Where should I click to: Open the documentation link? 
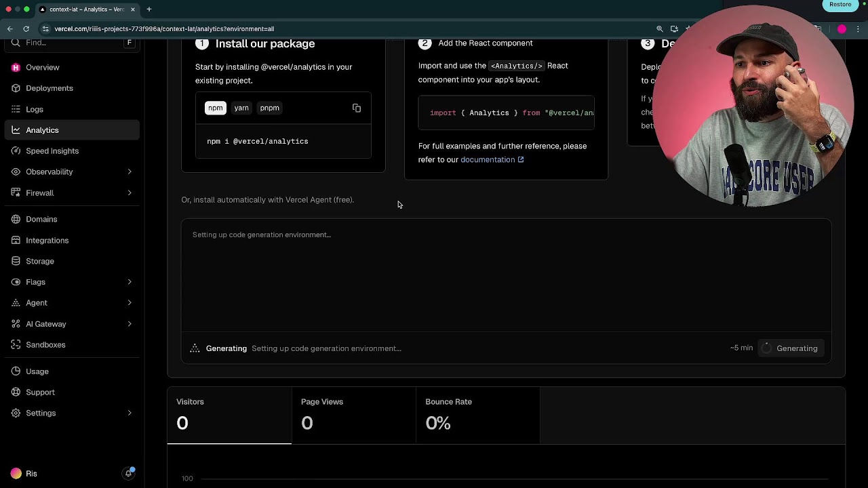click(x=492, y=160)
